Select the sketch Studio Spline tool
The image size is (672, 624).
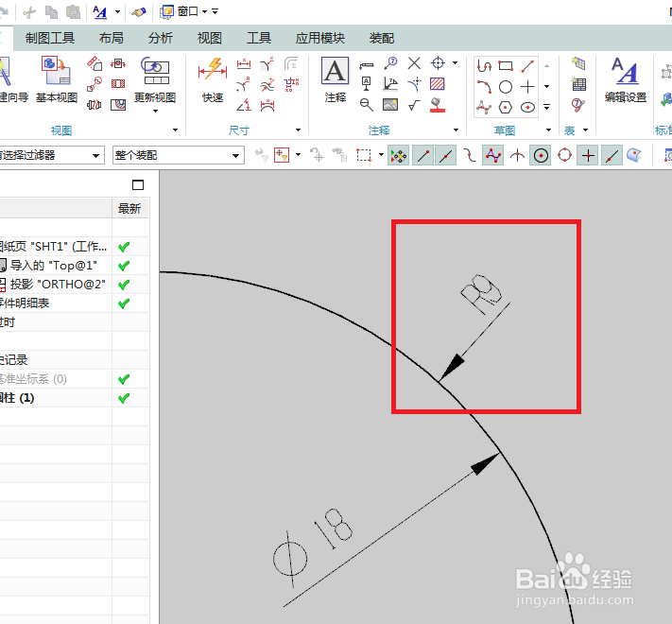point(484,107)
